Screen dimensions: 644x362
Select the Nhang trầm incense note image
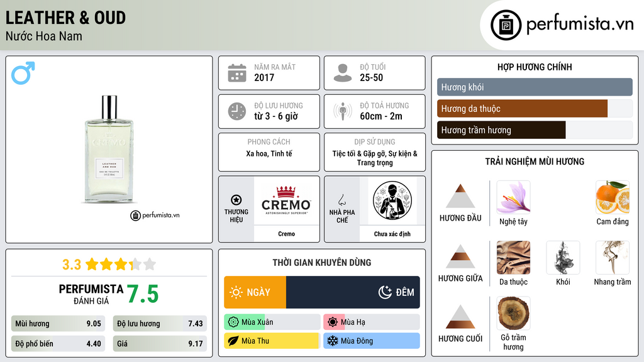[x=613, y=258]
